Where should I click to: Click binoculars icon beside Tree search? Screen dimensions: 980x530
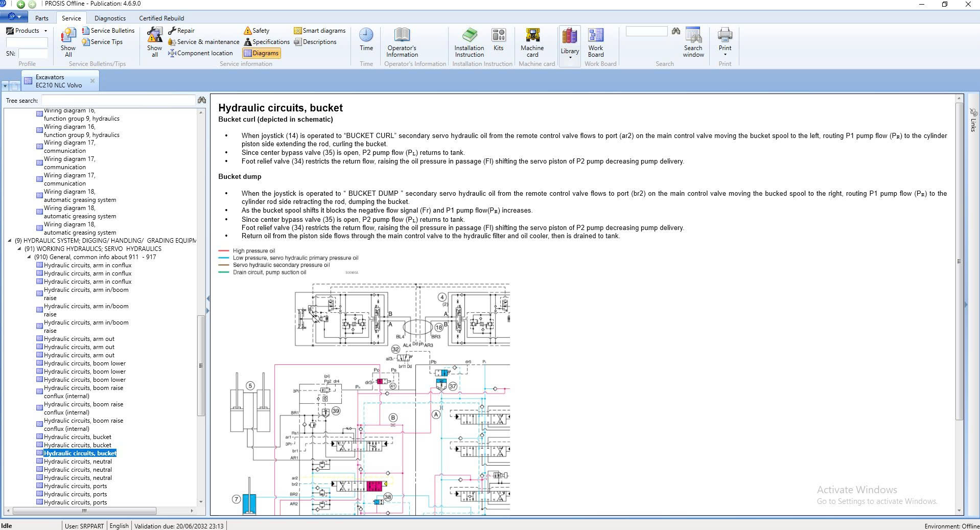click(202, 100)
